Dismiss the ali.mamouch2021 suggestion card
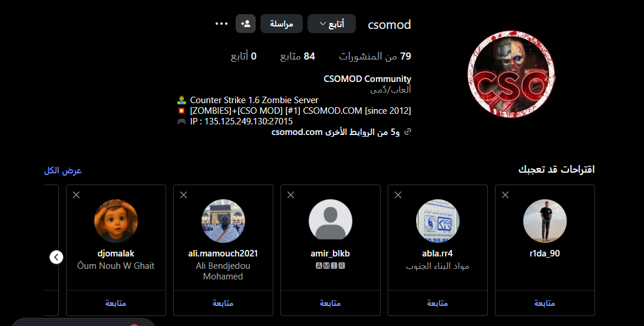This screenshot has width=644, height=326. 184,195
